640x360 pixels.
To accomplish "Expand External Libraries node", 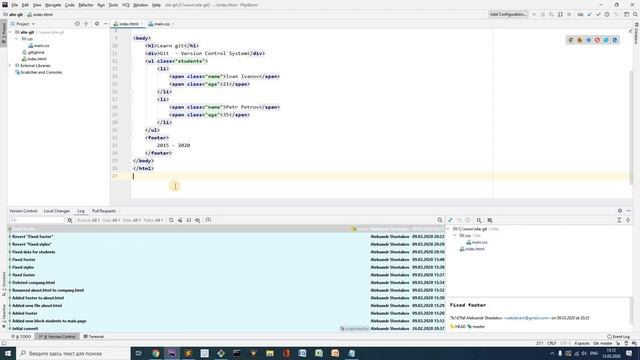I will pyautogui.click(x=10, y=65).
